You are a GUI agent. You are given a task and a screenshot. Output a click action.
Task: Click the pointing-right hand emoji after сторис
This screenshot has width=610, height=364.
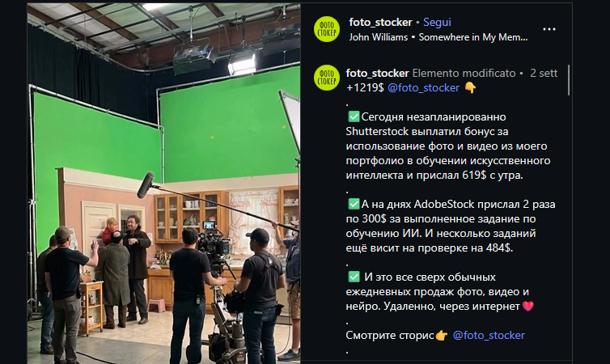coord(442,335)
